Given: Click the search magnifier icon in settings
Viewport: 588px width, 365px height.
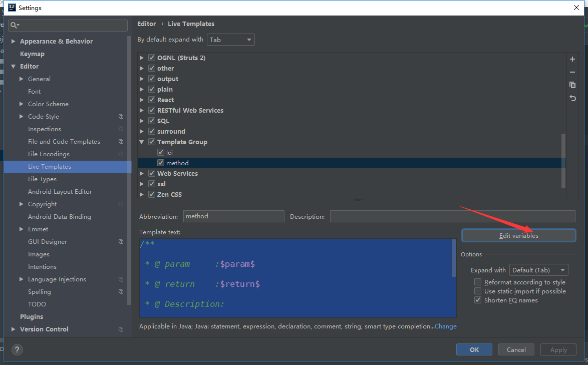Looking at the screenshot, I should tap(15, 25).
